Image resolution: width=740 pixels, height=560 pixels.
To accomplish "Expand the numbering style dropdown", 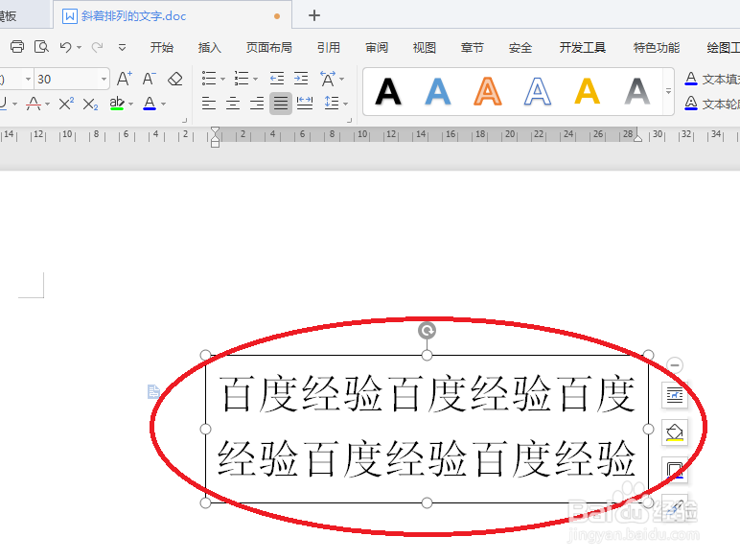I will click(255, 79).
